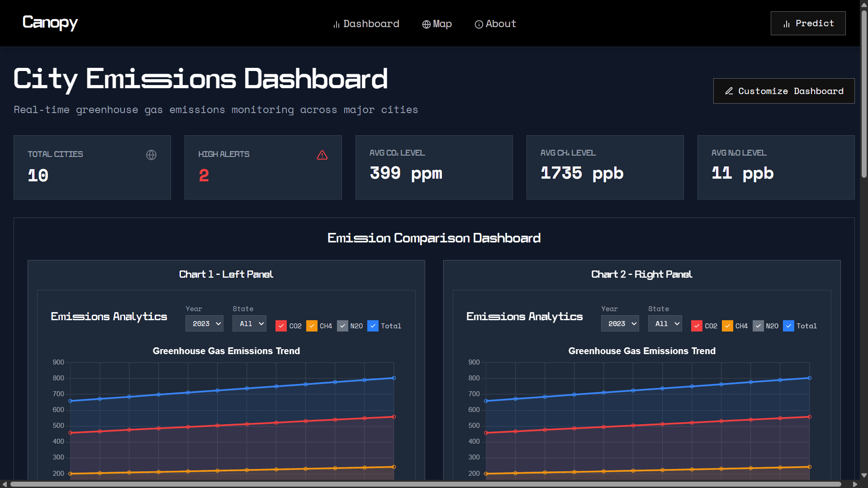Click the warning triangle in High Alerts card
The height and width of the screenshot is (488, 868).
point(322,155)
